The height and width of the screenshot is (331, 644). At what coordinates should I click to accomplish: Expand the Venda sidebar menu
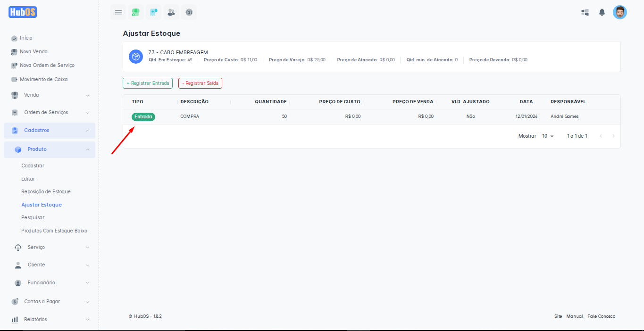pyautogui.click(x=50, y=95)
